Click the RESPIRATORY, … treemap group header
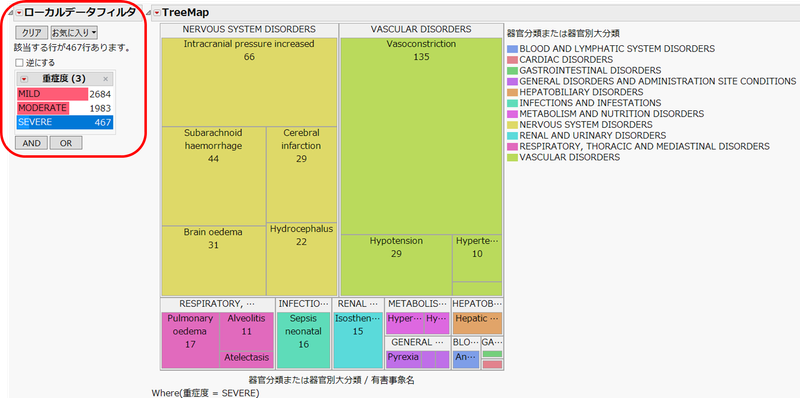Image resolution: width=800 pixels, height=398 pixels. click(x=217, y=304)
